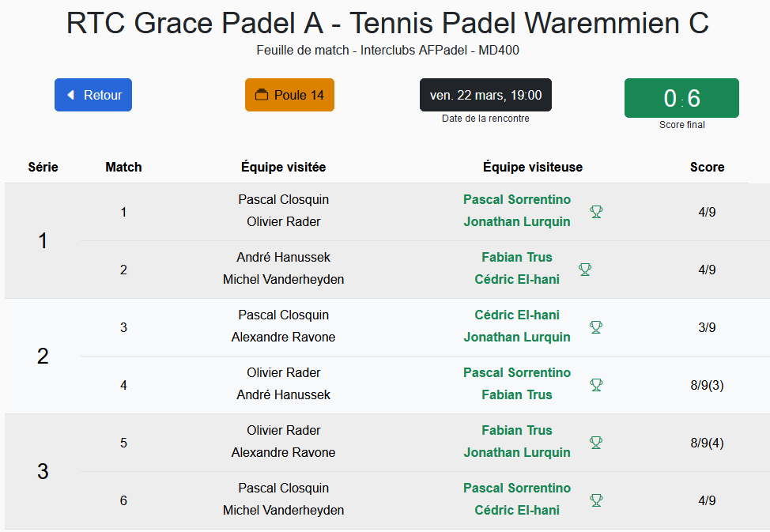The height and width of the screenshot is (532, 770).
Task: Click the back arrow icon on Retour
Action: (x=70, y=95)
